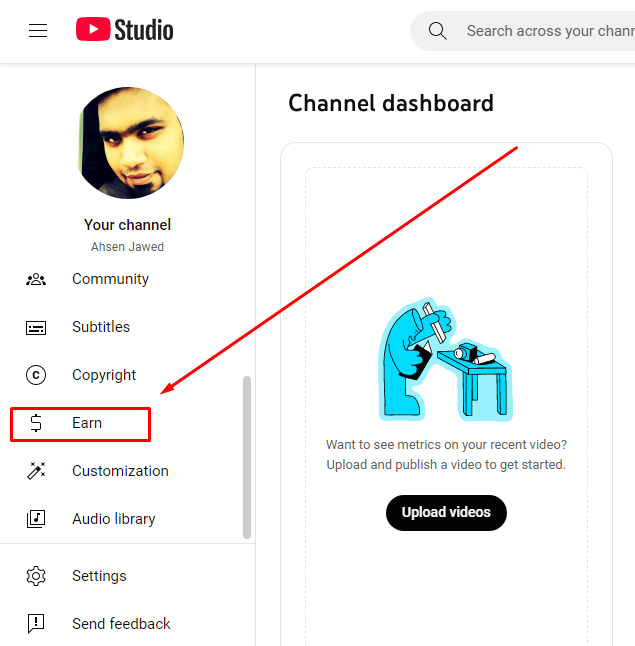The width and height of the screenshot is (635, 646).
Task: Click the Settings gear icon
Action: click(36, 576)
